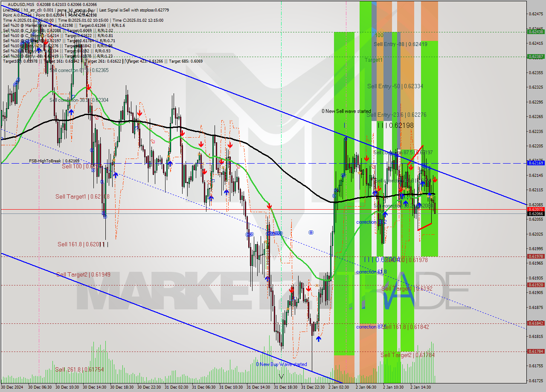Screen dimensions: 546x392
Task: Select the 'Sell Entry -88 | 0.62419' label
Action: click(x=401, y=44)
